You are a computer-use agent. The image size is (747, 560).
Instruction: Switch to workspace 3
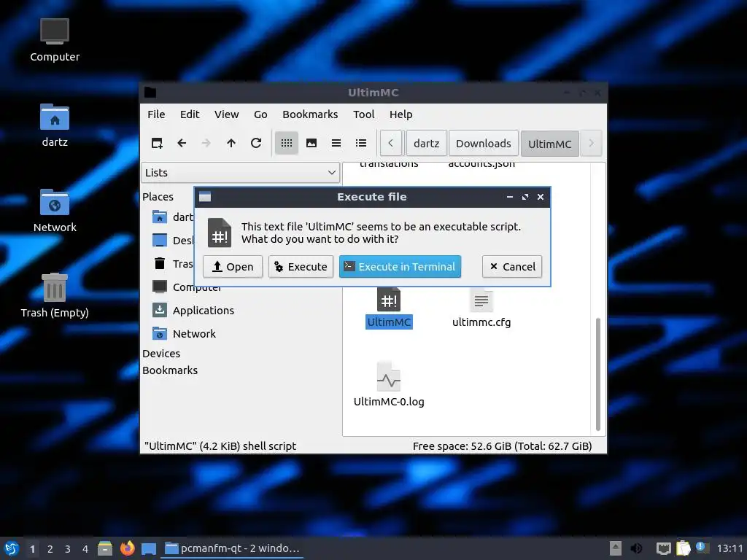pyautogui.click(x=68, y=549)
